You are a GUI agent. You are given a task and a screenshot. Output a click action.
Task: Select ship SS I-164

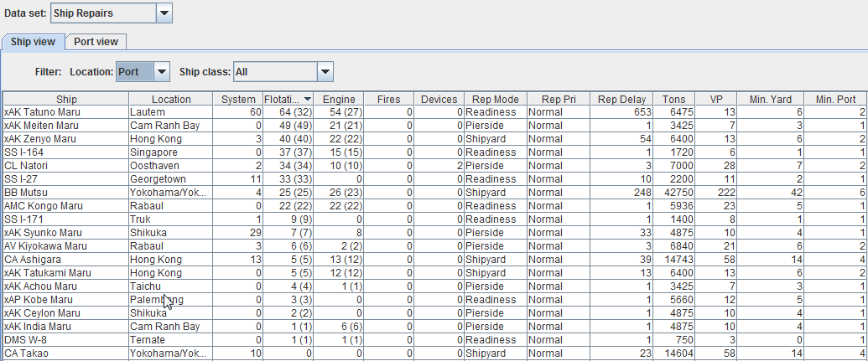(x=22, y=152)
